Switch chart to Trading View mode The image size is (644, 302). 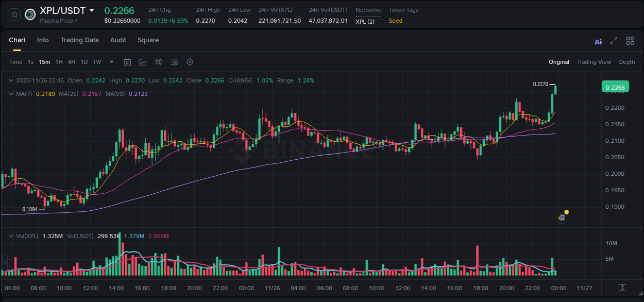coord(594,62)
